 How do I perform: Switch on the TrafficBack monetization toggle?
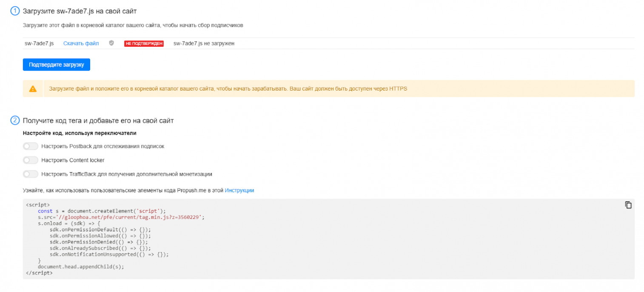(31, 174)
